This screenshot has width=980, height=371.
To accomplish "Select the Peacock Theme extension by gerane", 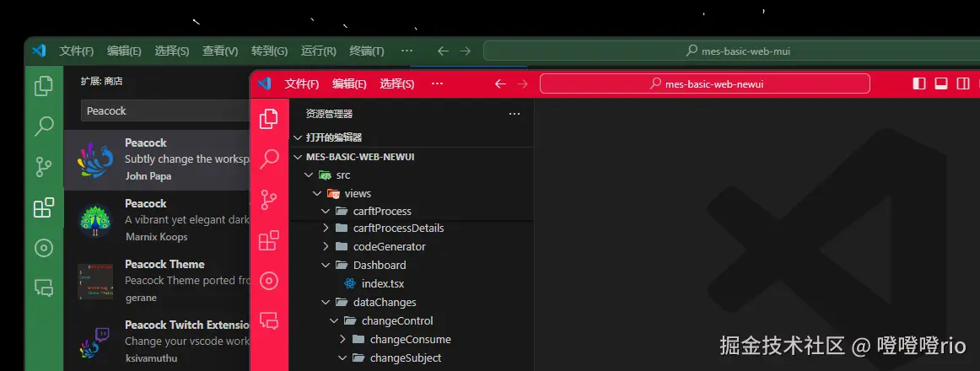I will coord(157,281).
